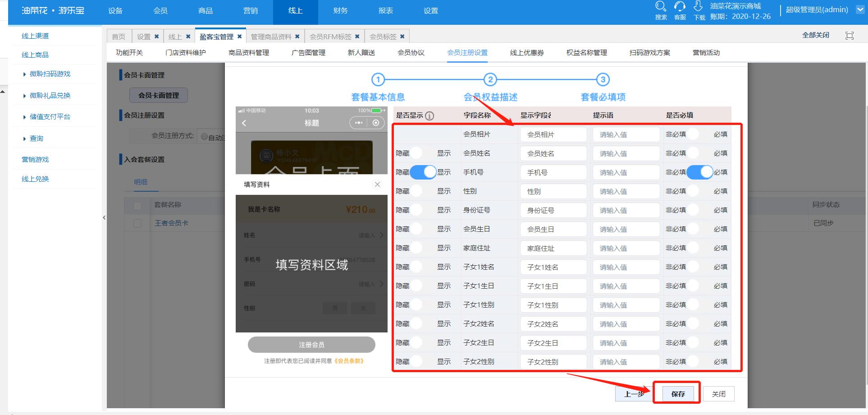Toggle display switch for 性别
The image size is (868, 415).
423,191
